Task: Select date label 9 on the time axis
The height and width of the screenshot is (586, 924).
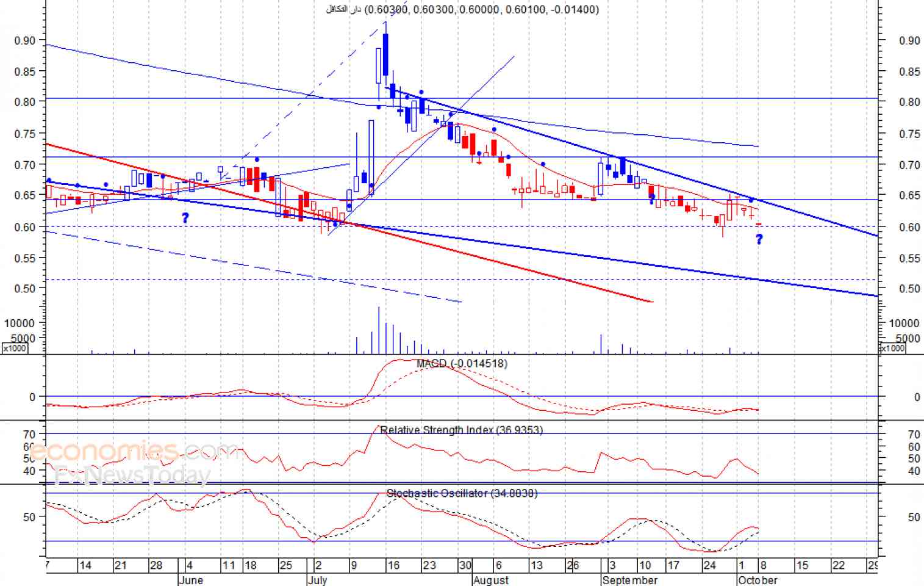Action: pyautogui.click(x=354, y=565)
